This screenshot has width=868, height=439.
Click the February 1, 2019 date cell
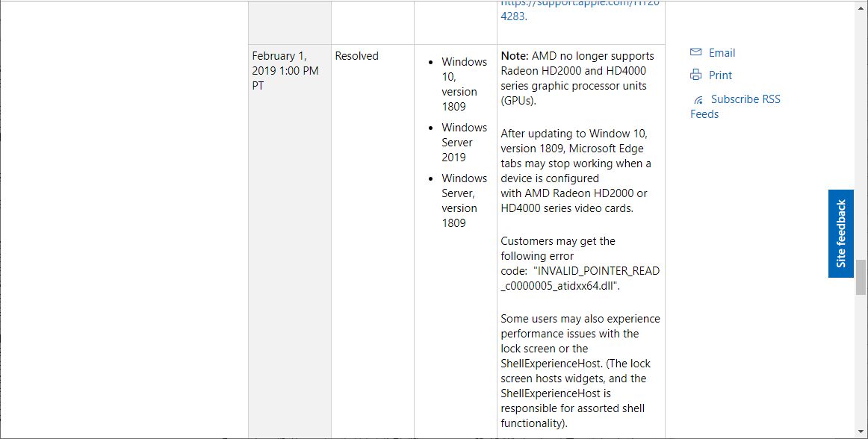point(285,70)
